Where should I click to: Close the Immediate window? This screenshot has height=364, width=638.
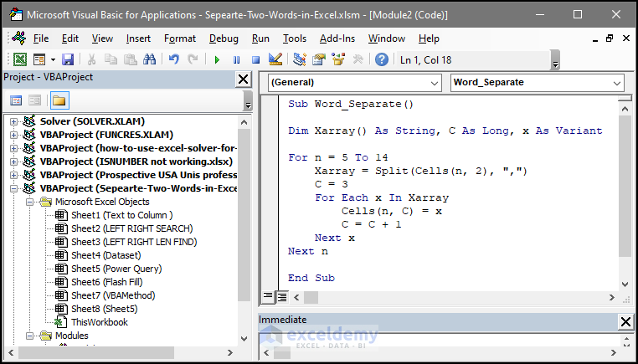click(625, 322)
